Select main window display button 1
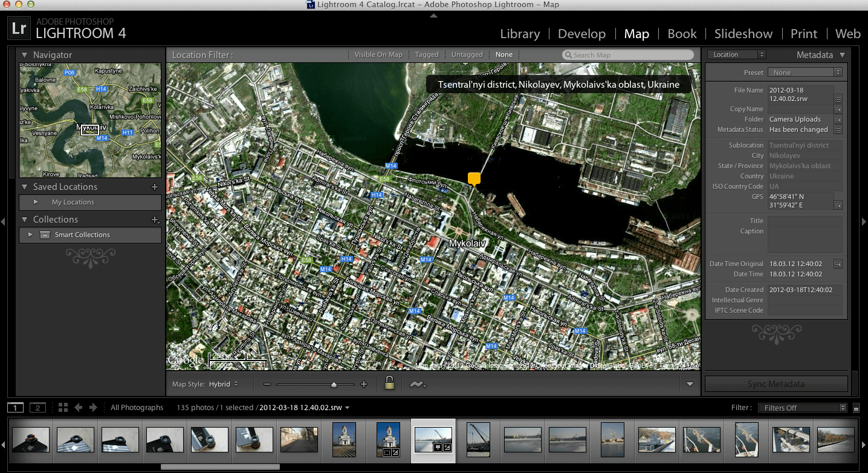This screenshot has height=473, width=868. point(16,408)
